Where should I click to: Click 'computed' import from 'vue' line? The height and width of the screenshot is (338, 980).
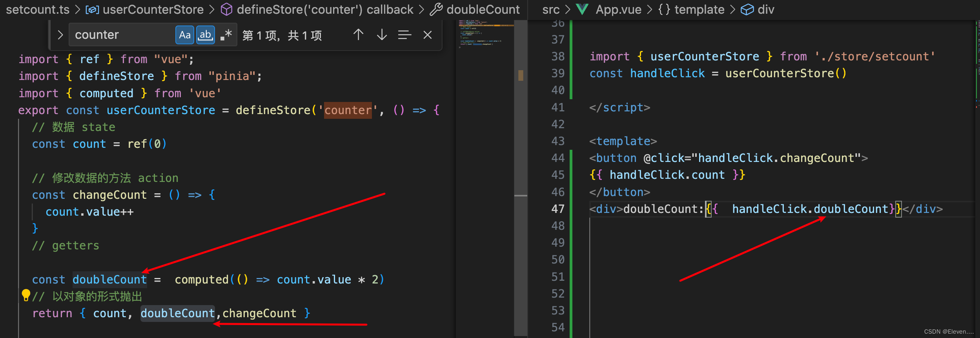pyautogui.click(x=106, y=93)
